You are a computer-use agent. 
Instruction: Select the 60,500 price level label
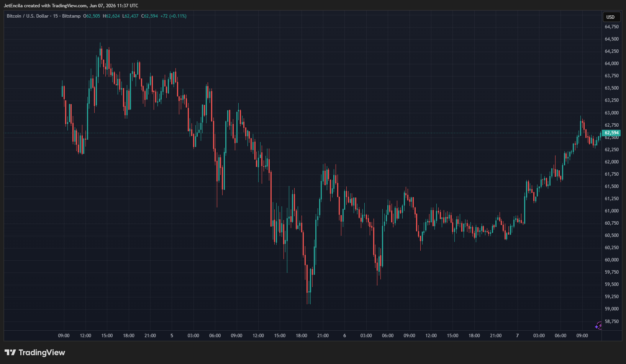[x=611, y=235]
